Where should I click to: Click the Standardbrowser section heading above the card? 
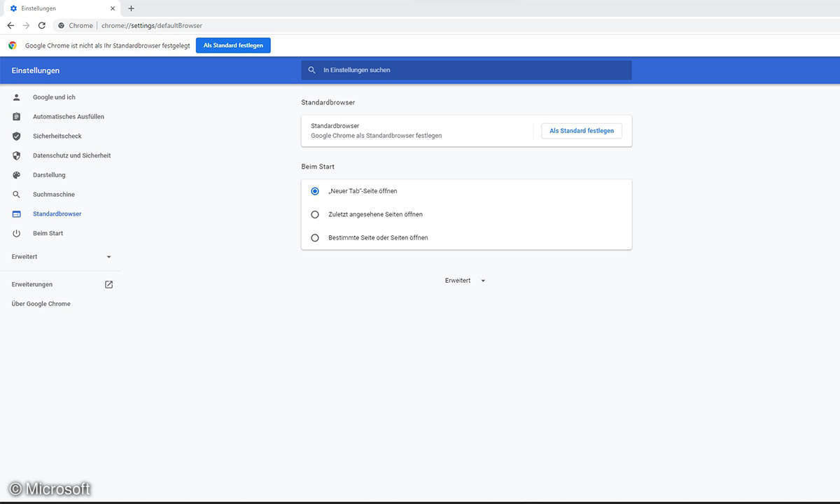328,102
